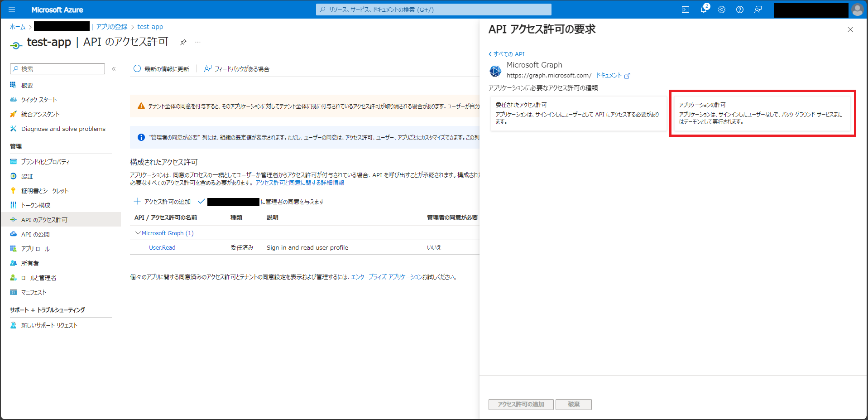The height and width of the screenshot is (420, 868).
Task: Click the API / アクセス許可の名前 column header
Action: (x=166, y=217)
